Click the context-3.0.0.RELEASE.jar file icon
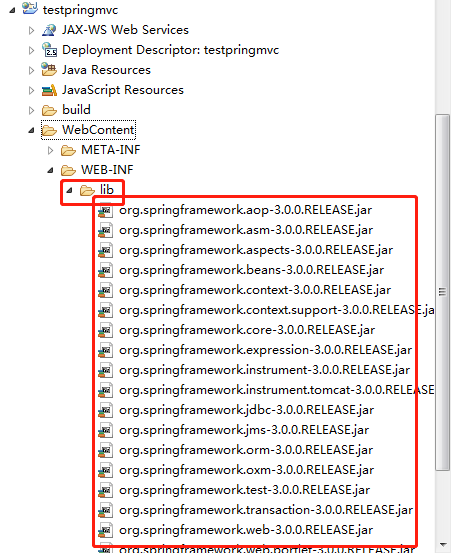 (105, 291)
